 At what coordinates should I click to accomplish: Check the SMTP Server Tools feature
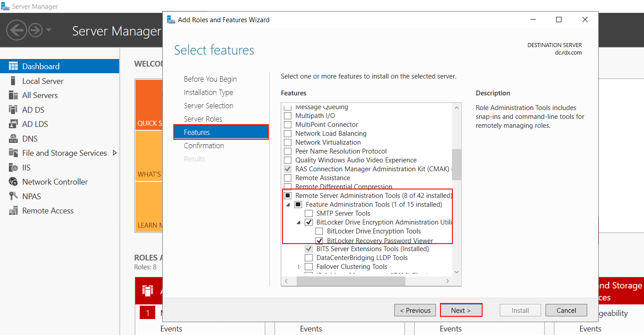pyautogui.click(x=309, y=213)
